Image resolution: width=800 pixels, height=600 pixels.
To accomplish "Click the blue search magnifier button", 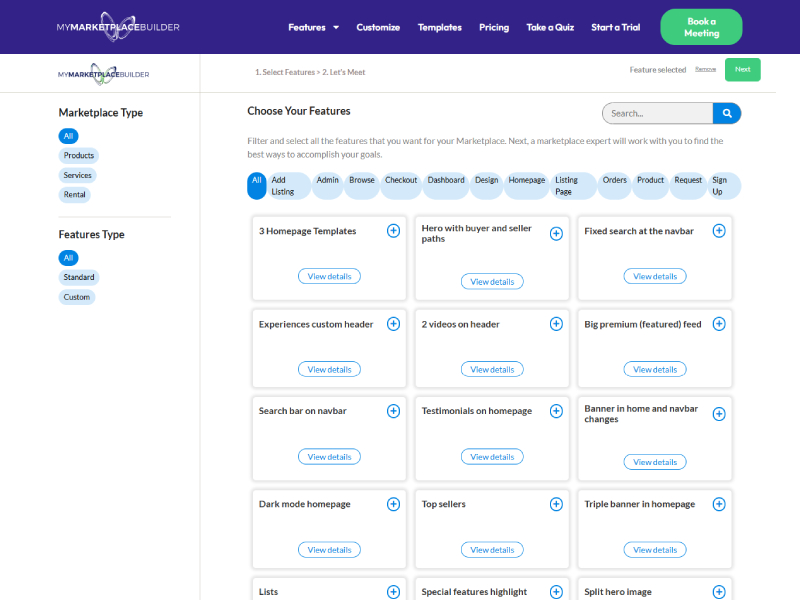I will pyautogui.click(x=727, y=114).
